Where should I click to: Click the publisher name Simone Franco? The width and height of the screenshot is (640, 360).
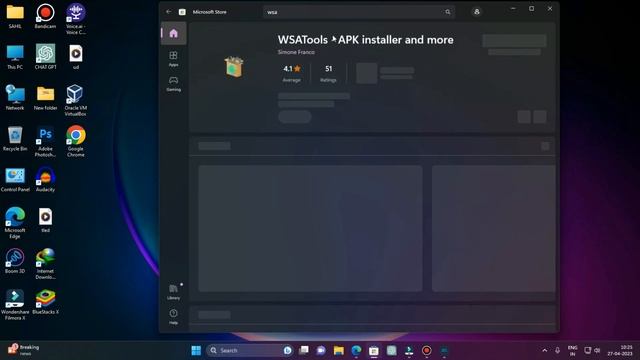coord(296,52)
